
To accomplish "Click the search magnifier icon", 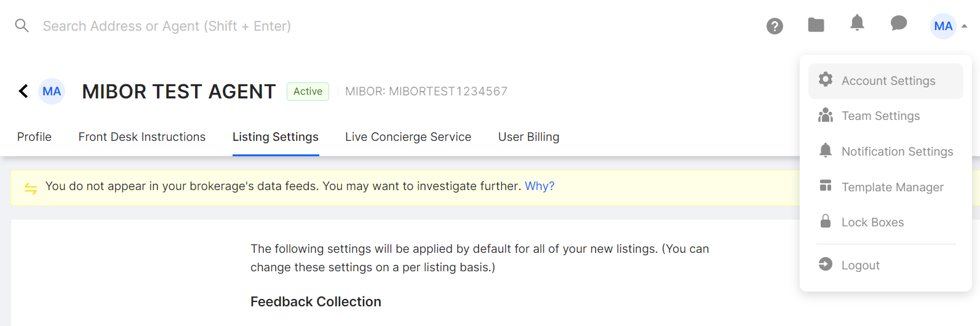I will [x=22, y=26].
